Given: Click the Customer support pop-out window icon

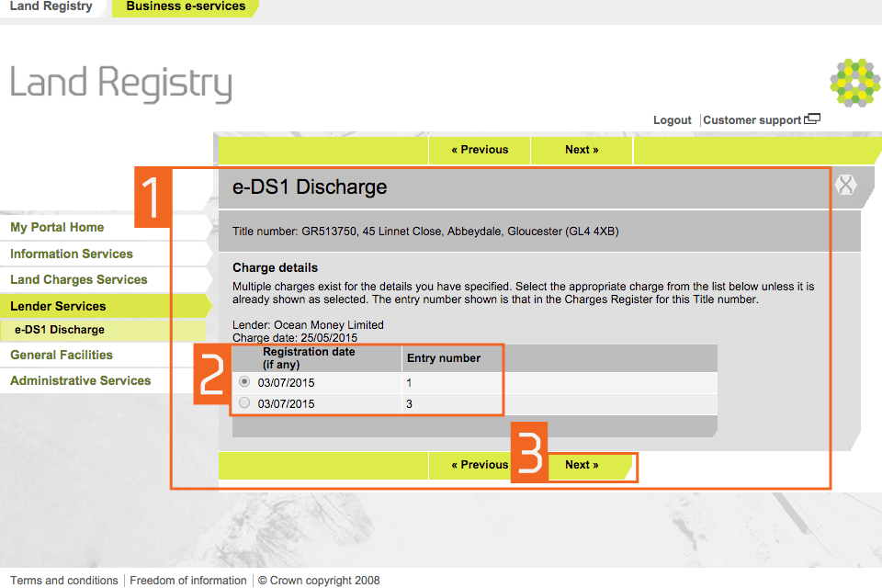Looking at the screenshot, I should tap(812, 119).
